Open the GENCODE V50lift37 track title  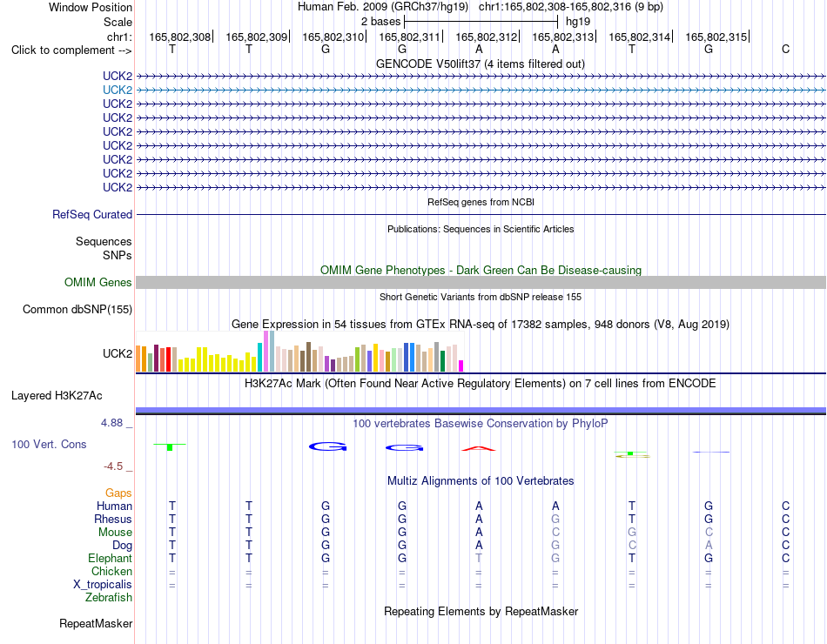(x=480, y=64)
